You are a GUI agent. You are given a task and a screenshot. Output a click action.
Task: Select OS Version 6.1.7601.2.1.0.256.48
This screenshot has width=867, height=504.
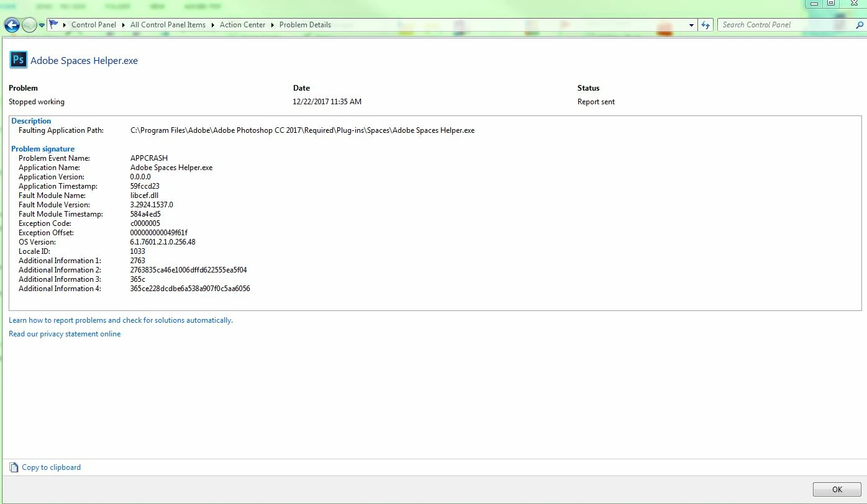coord(163,242)
